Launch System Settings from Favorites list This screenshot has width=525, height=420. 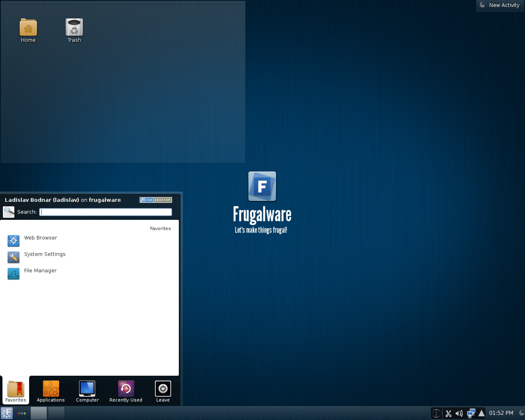click(44, 255)
